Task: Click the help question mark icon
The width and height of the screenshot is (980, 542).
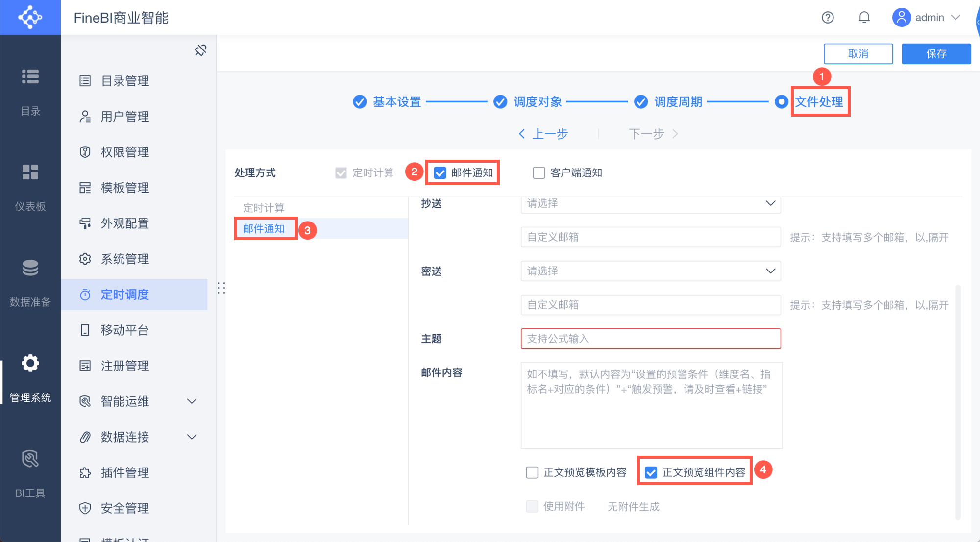Action: pyautogui.click(x=828, y=18)
